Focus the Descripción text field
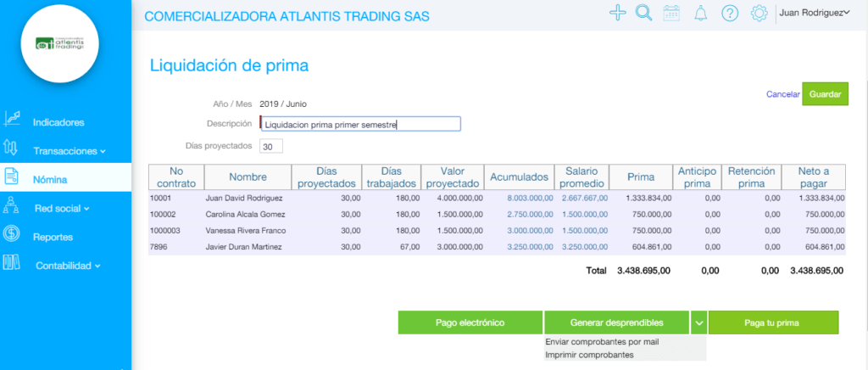 click(360, 124)
